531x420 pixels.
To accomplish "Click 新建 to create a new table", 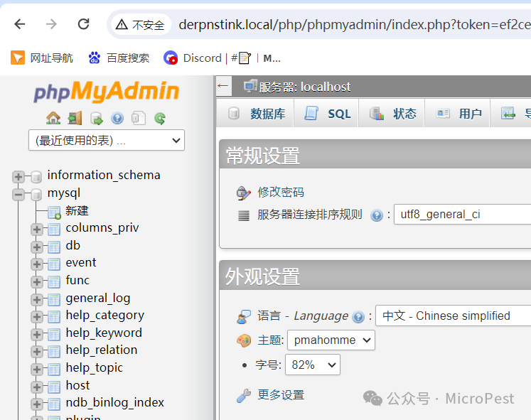I will [x=77, y=211].
